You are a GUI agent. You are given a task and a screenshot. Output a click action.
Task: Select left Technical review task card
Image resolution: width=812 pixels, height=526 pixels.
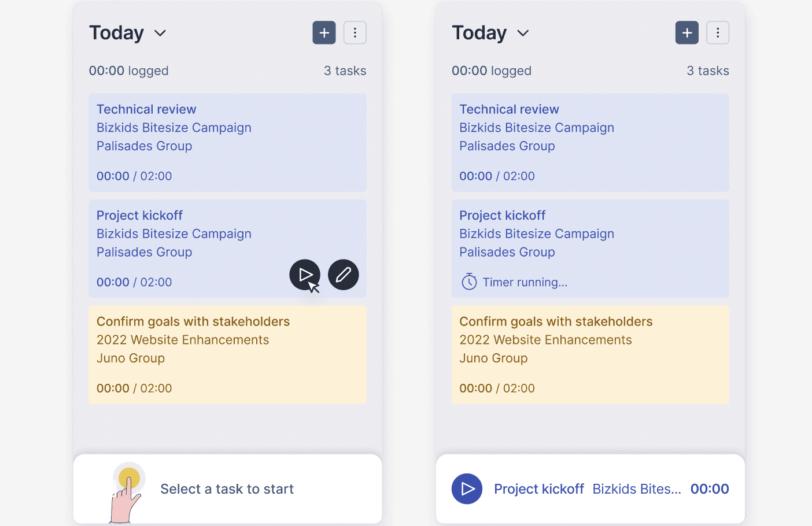point(227,142)
